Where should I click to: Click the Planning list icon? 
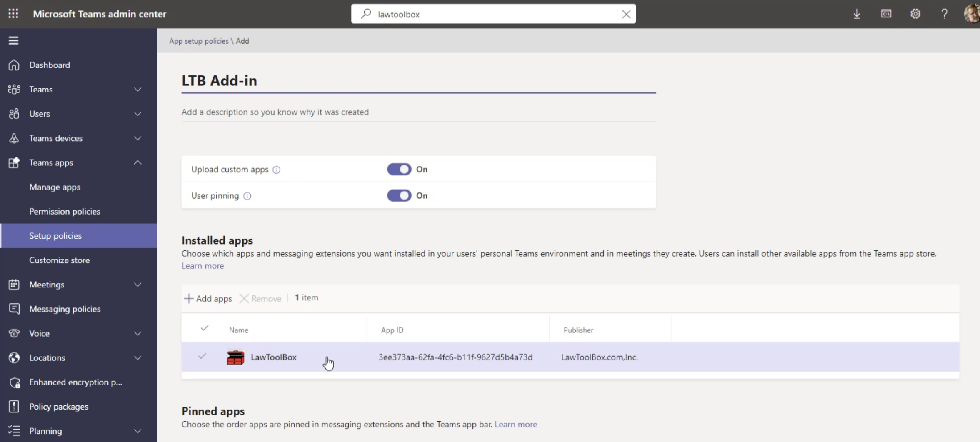(14, 431)
